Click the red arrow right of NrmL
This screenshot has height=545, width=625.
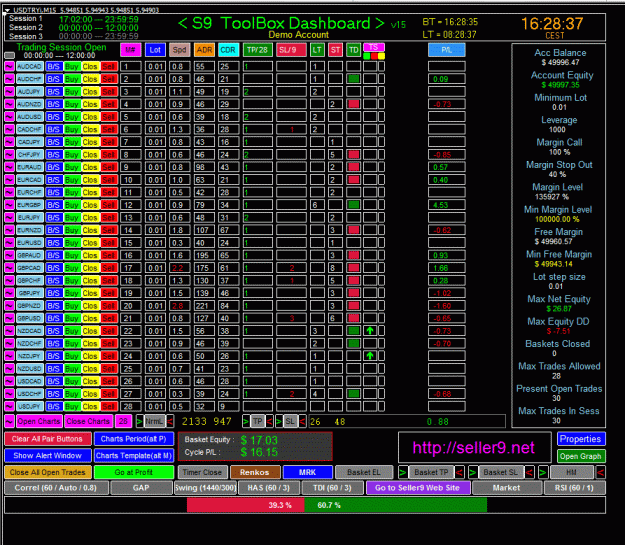click(170, 421)
